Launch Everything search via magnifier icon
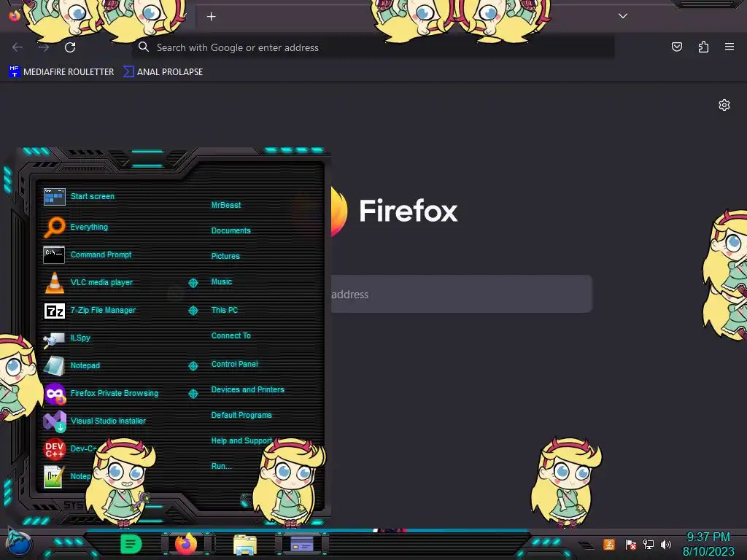This screenshot has width=747, height=560. click(54, 227)
